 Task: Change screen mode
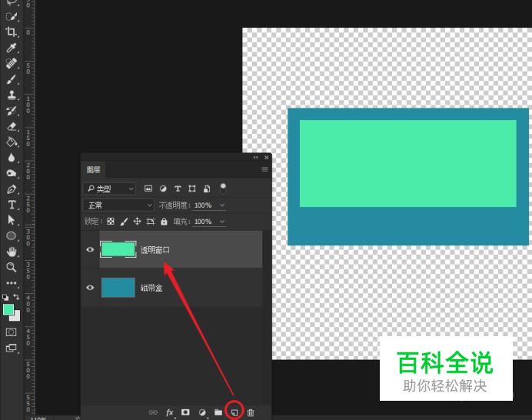pyautogui.click(x=12, y=348)
